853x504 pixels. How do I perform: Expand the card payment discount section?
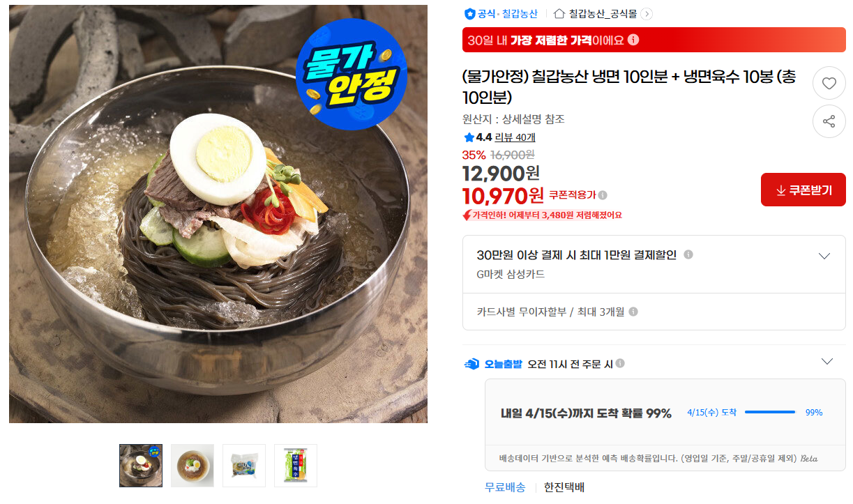[824, 256]
